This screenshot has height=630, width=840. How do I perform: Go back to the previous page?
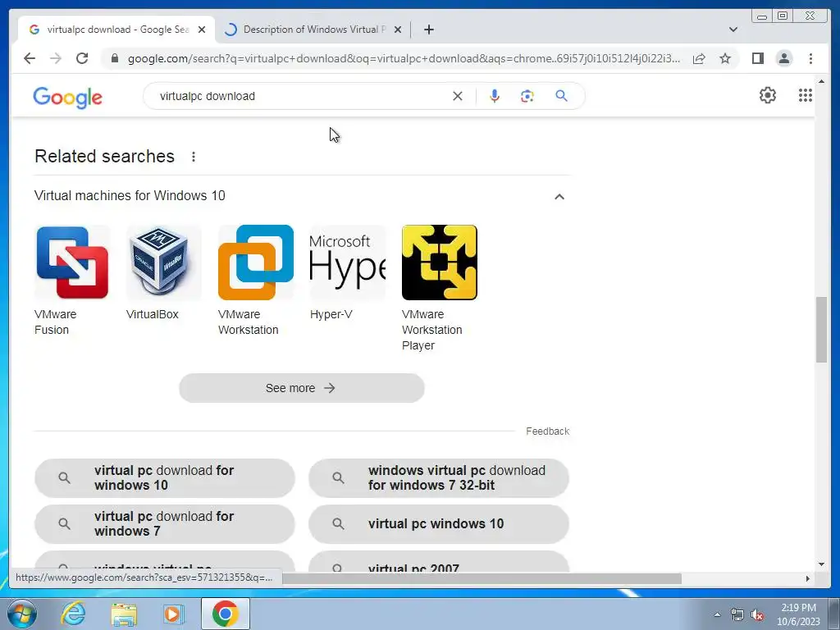click(30, 58)
